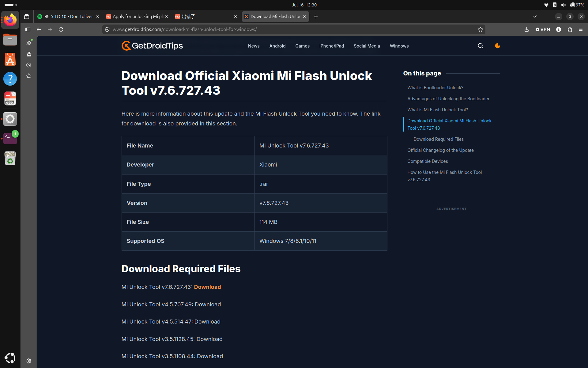Viewport: 588px width, 368px height.
Task: Search GetDroidTips with the magnifier icon
Action: 481,46
